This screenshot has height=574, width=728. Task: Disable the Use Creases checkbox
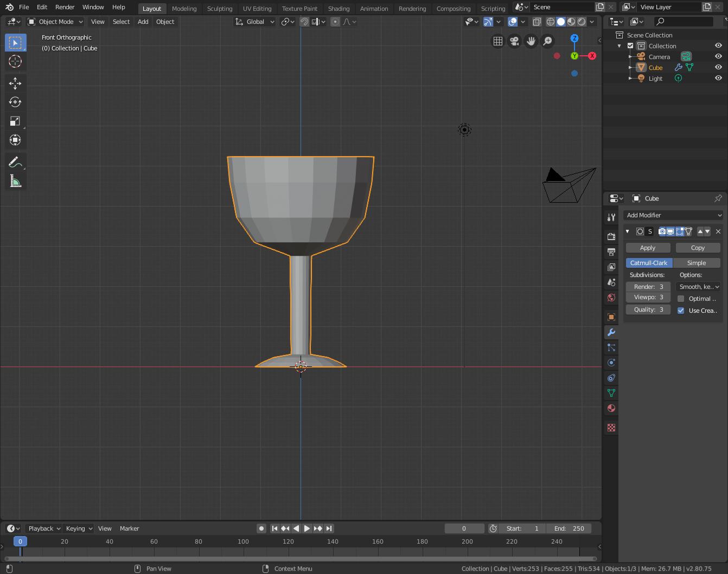click(x=681, y=311)
